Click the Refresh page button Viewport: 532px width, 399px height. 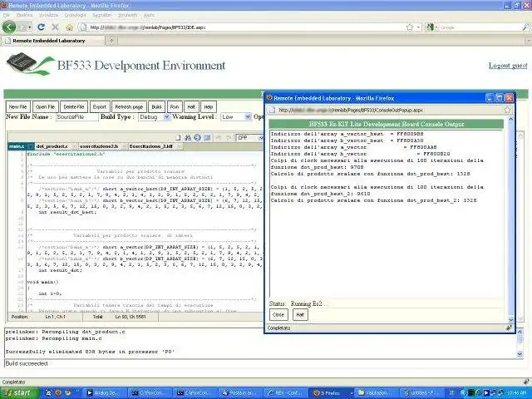pos(129,107)
